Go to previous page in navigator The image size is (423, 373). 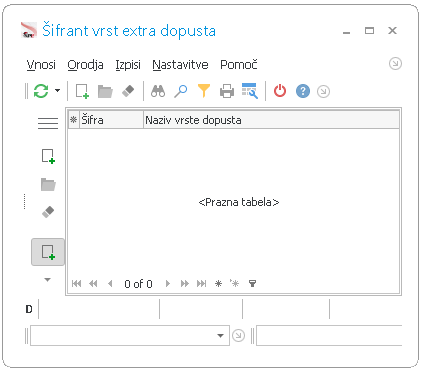(93, 284)
